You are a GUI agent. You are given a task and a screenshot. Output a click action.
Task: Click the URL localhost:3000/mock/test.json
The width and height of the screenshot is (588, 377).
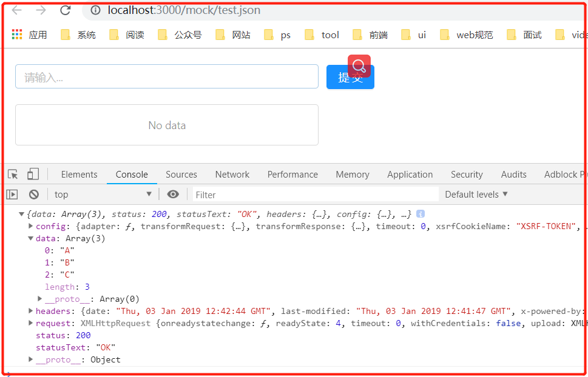point(184,10)
